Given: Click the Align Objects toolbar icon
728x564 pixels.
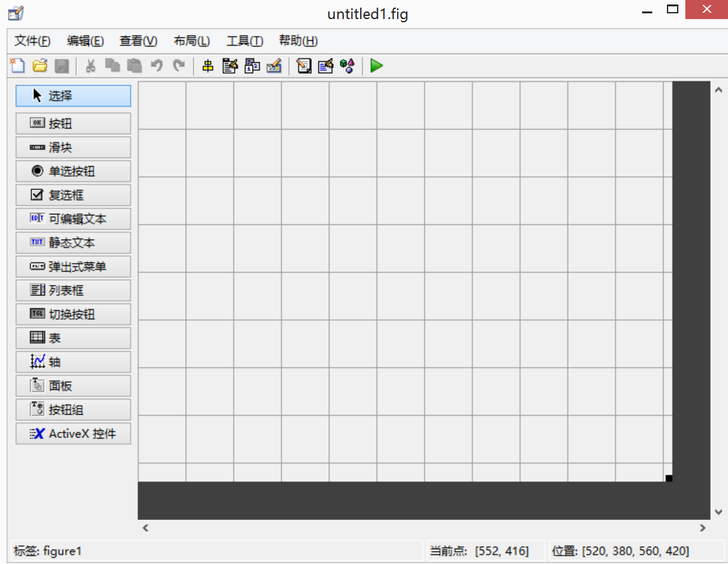Looking at the screenshot, I should pyautogui.click(x=208, y=65).
